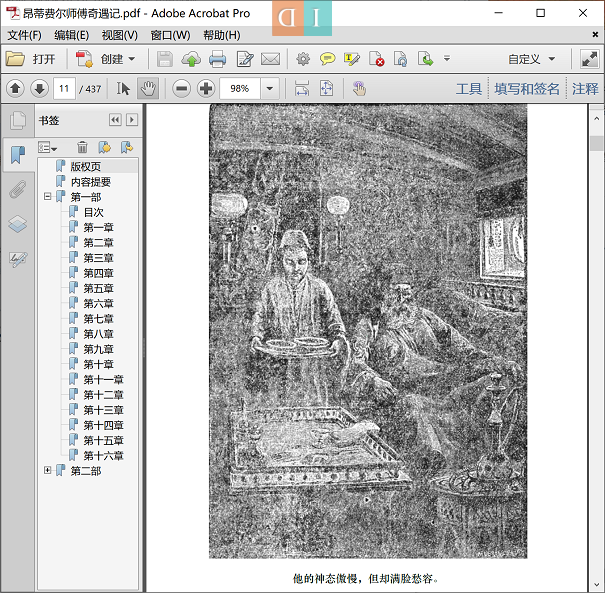This screenshot has height=593, width=605.
Task: Click the 98% zoom field
Action: 240,89
